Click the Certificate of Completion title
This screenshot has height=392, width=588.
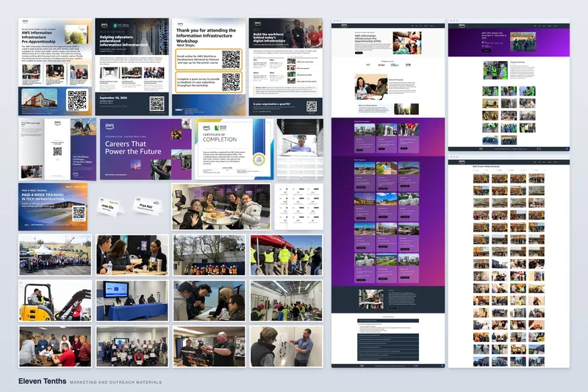220,137
